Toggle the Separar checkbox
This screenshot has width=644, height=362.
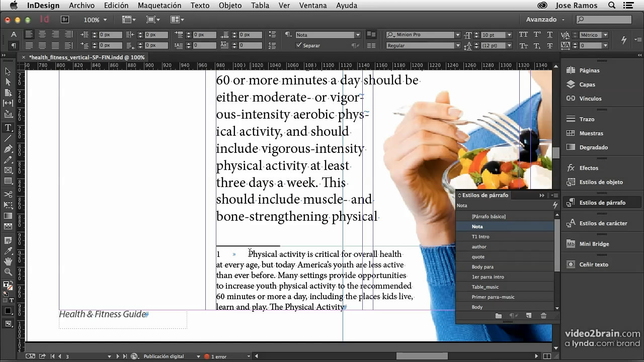point(299,45)
